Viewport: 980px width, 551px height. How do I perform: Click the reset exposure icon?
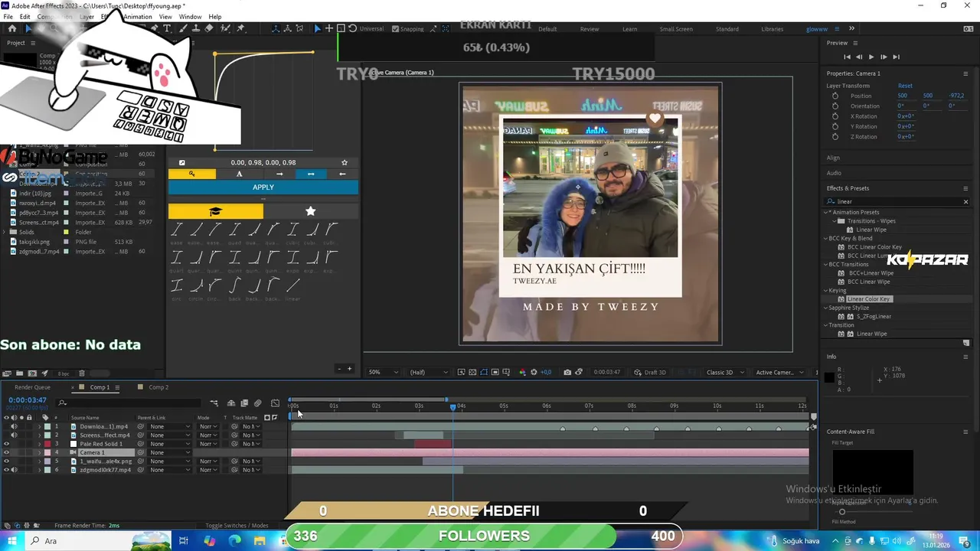point(534,372)
